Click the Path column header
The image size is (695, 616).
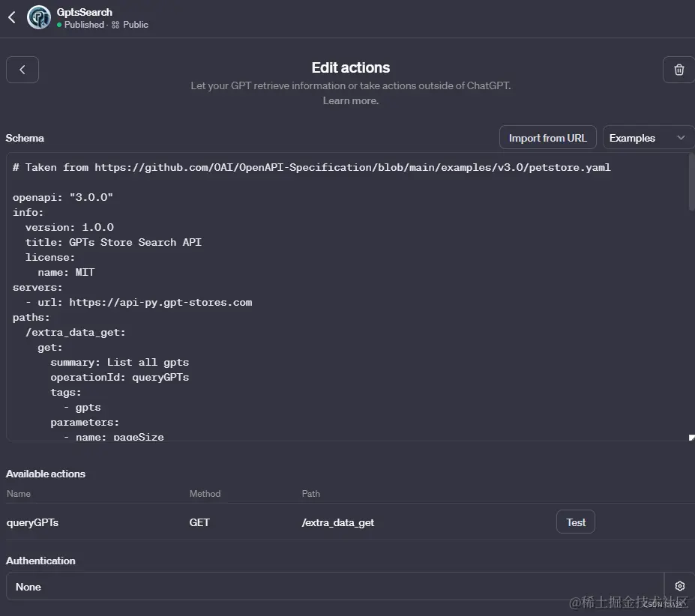(310, 494)
